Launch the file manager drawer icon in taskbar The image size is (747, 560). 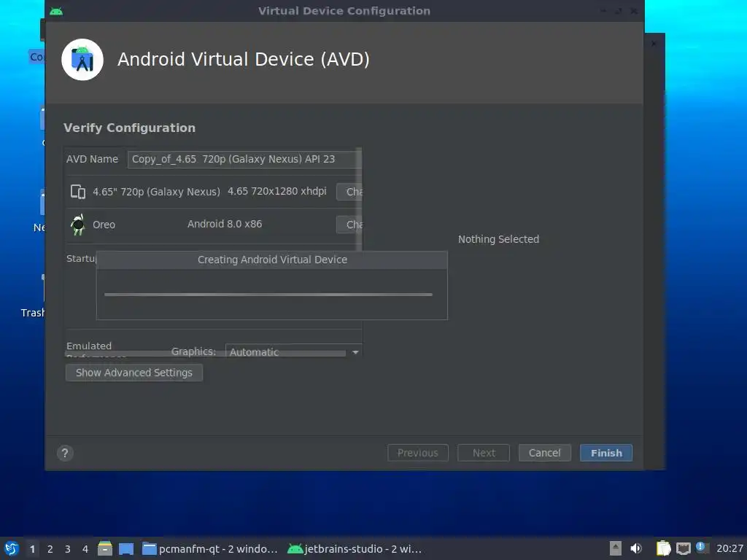(x=105, y=548)
